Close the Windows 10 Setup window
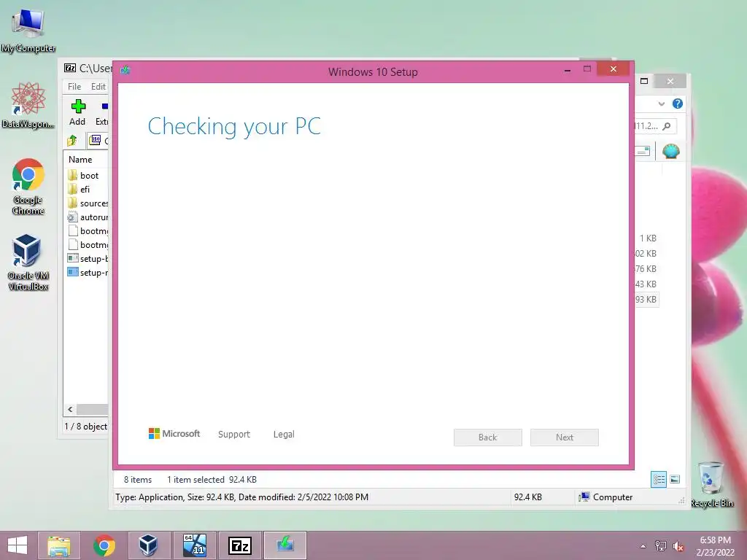 point(614,69)
